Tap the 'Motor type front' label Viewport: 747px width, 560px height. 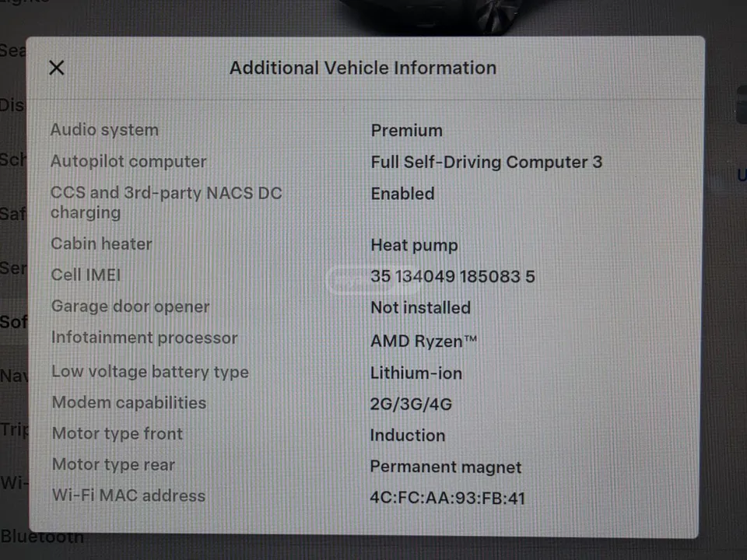(x=117, y=434)
